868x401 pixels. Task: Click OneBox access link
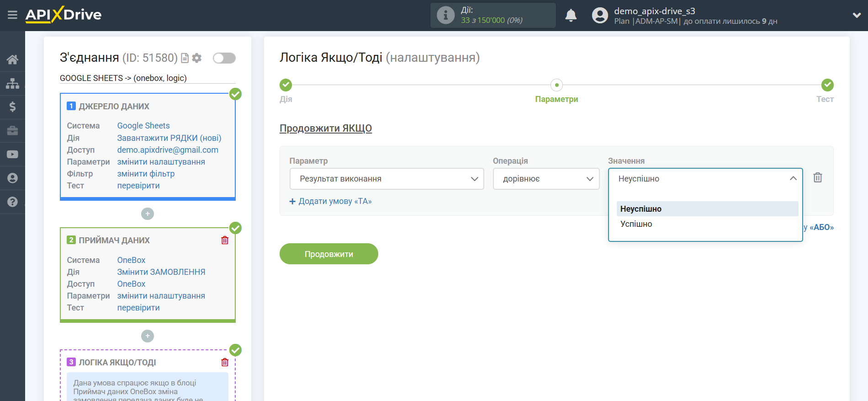pos(131,284)
